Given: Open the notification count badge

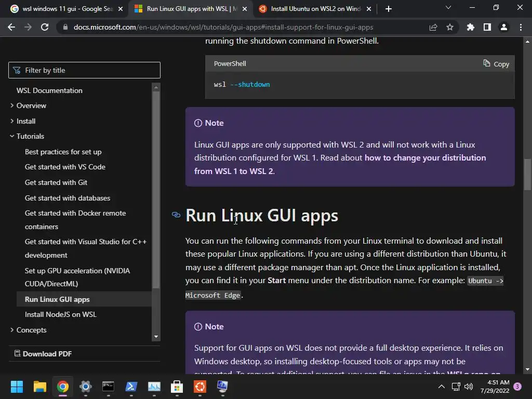Looking at the screenshot, I should coord(517,387).
